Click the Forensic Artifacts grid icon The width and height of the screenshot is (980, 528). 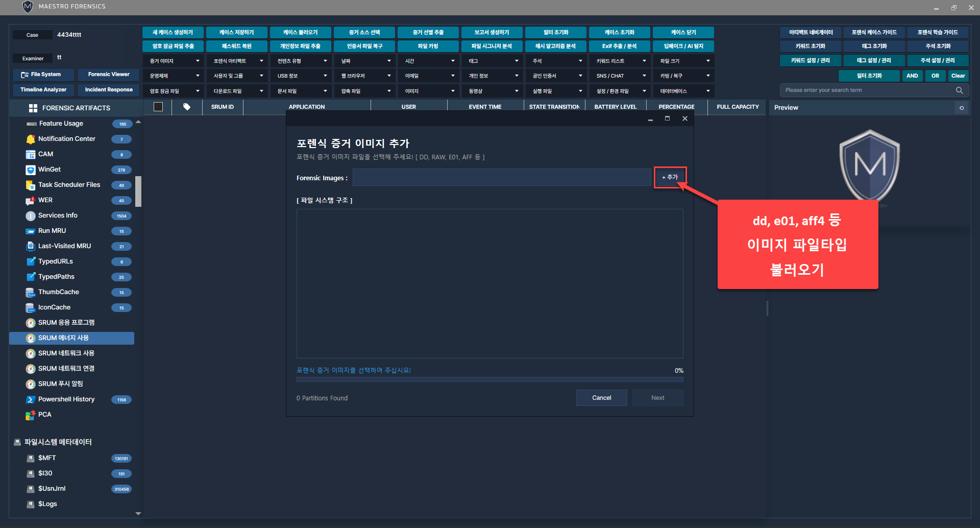point(33,108)
